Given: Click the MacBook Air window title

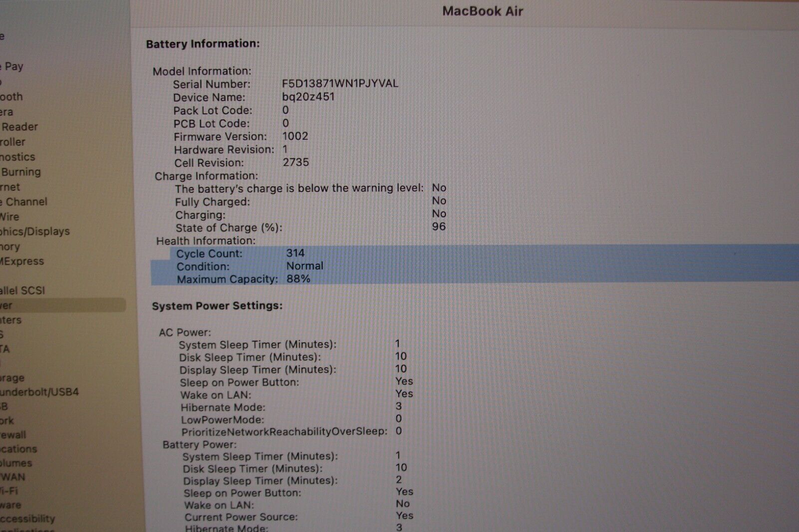Looking at the screenshot, I should (482, 11).
